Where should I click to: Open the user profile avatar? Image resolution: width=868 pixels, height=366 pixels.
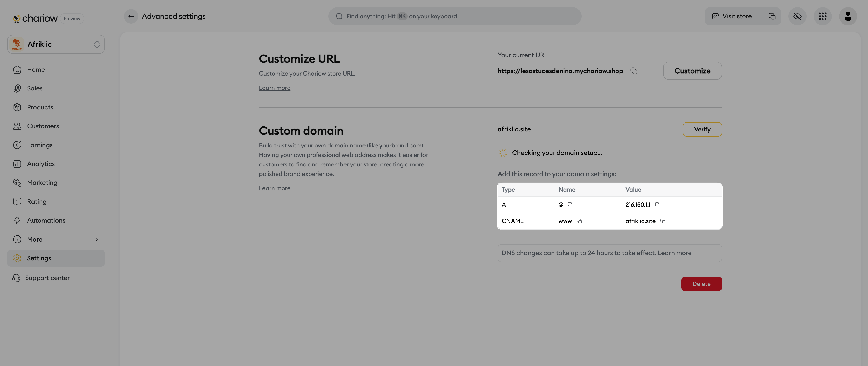[848, 16]
